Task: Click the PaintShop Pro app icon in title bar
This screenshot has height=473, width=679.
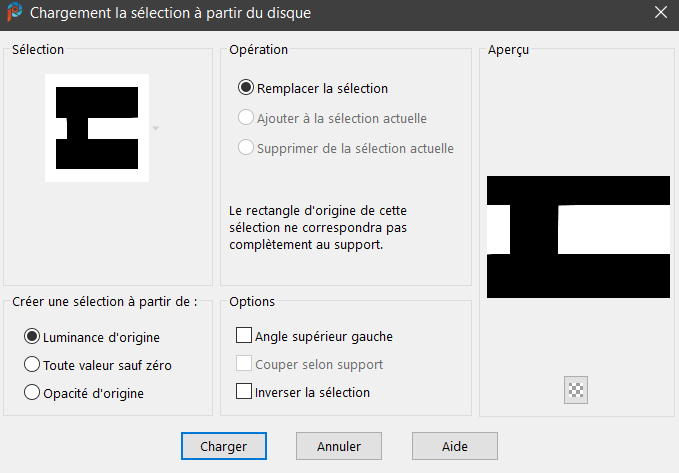Action: pos(15,13)
